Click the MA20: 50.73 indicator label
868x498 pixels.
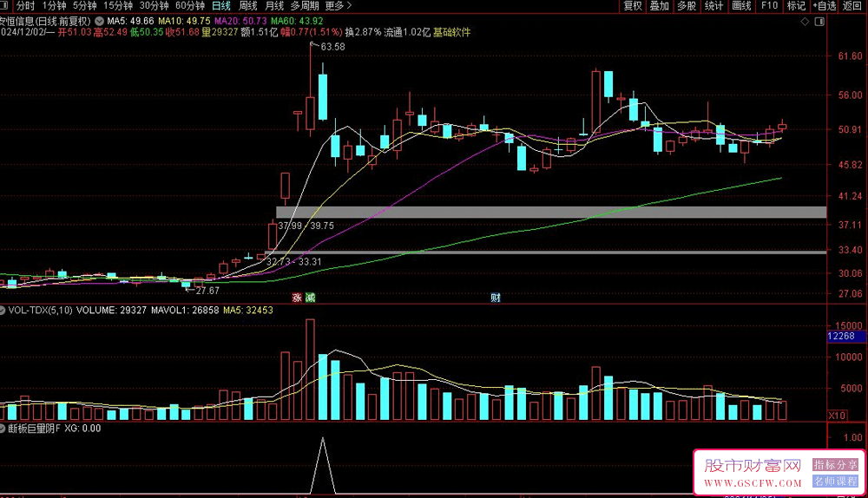[240, 21]
